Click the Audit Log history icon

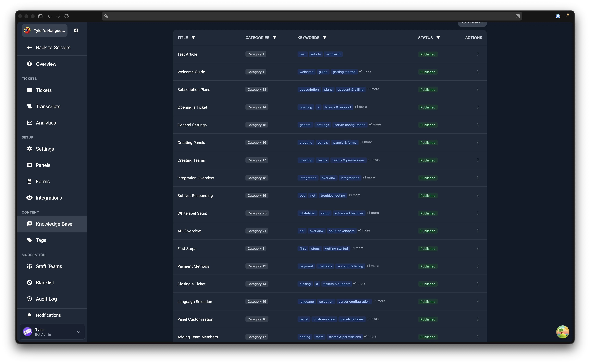click(x=29, y=299)
